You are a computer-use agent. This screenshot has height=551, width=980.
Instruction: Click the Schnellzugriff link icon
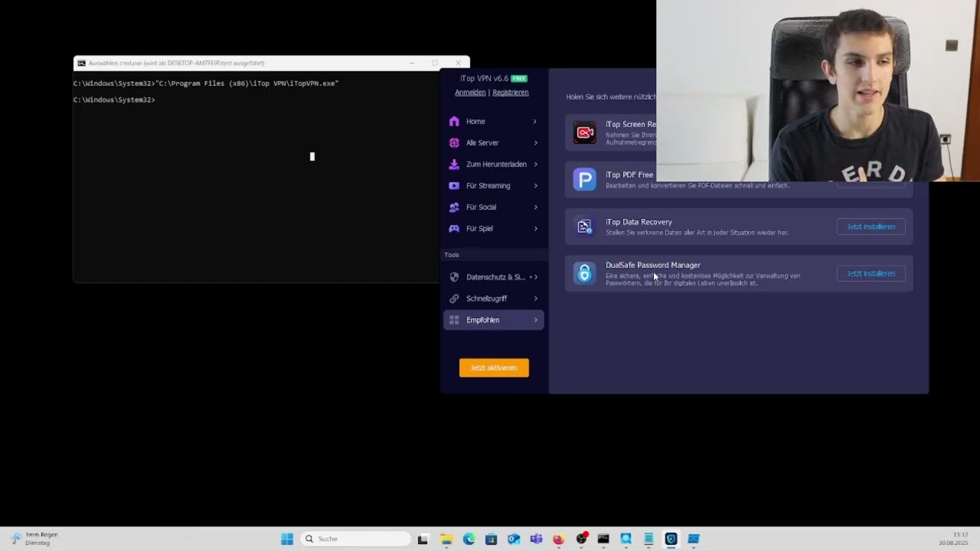coord(454,298)
